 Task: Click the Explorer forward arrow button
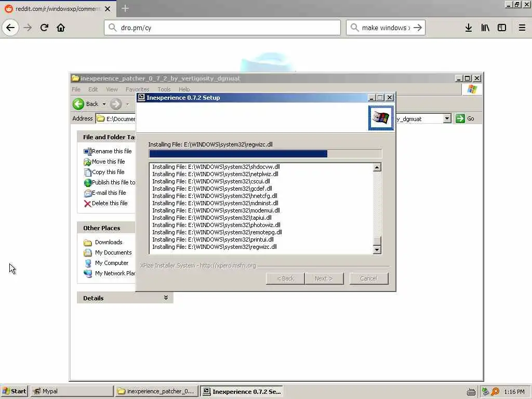(x=116, y=104)
